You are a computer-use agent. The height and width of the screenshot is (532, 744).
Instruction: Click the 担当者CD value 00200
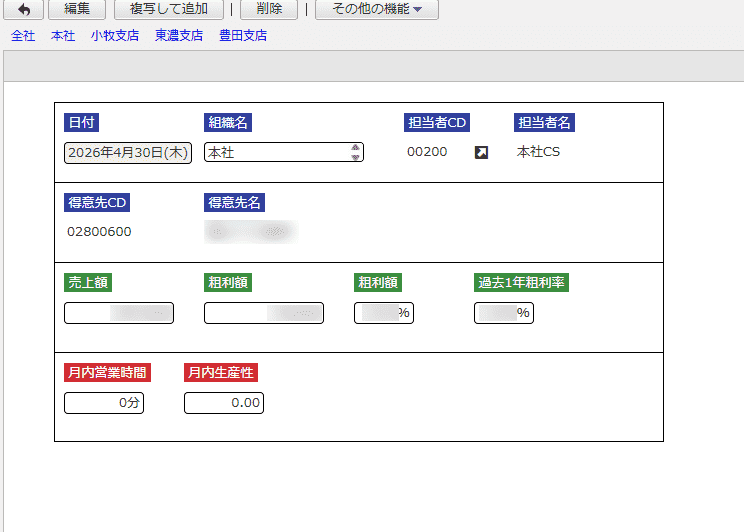click(x=427, y=152)
